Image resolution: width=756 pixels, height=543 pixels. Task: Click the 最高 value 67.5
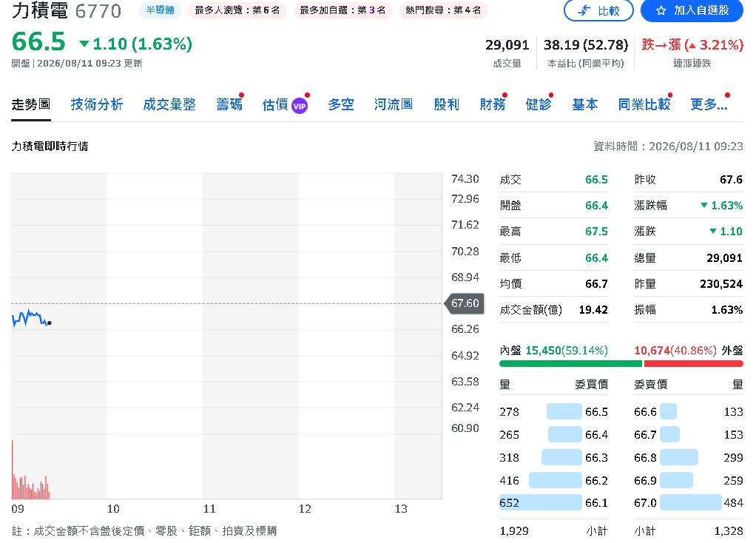[x=596, y=232]
